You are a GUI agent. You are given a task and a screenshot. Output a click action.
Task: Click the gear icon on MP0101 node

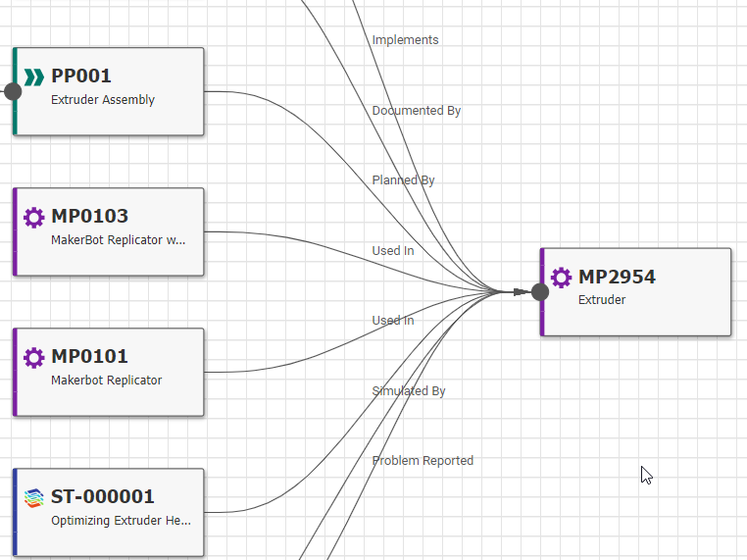pyautogui.click(x=34, y=358)
